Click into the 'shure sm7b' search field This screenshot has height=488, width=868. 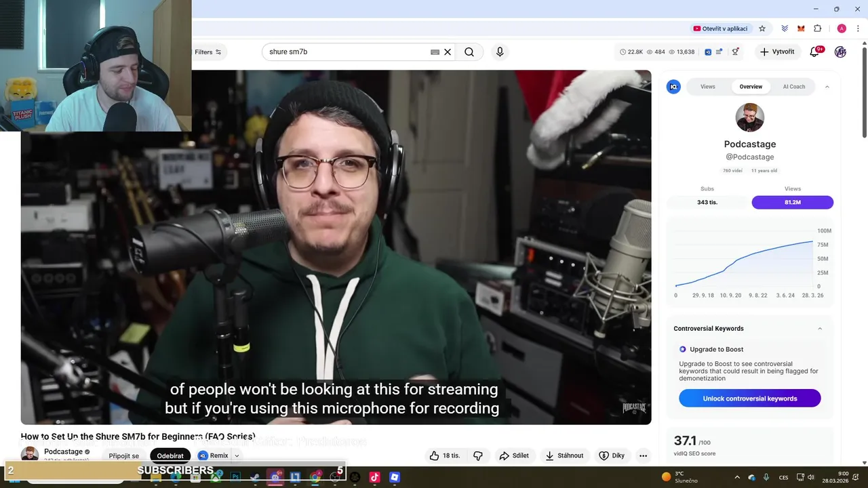346,52
